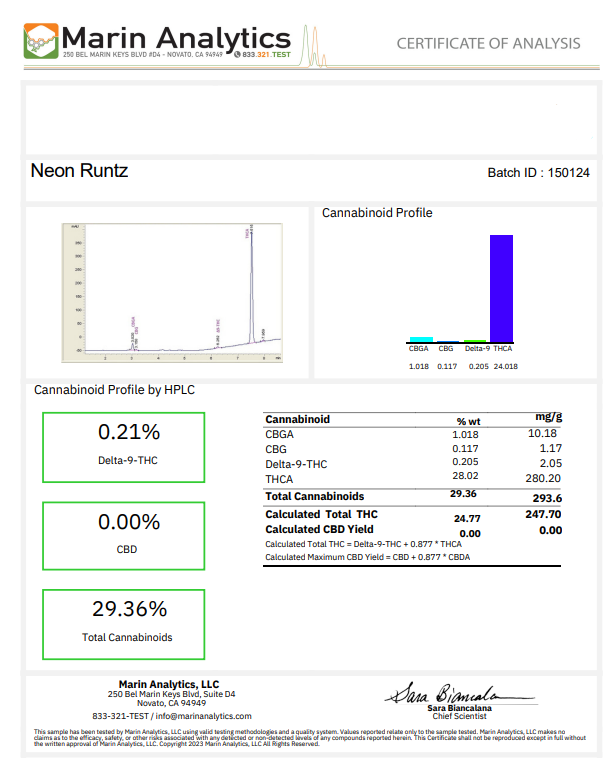
Task: Click the 0.117 % wt value in table
Action: [465, 449]
